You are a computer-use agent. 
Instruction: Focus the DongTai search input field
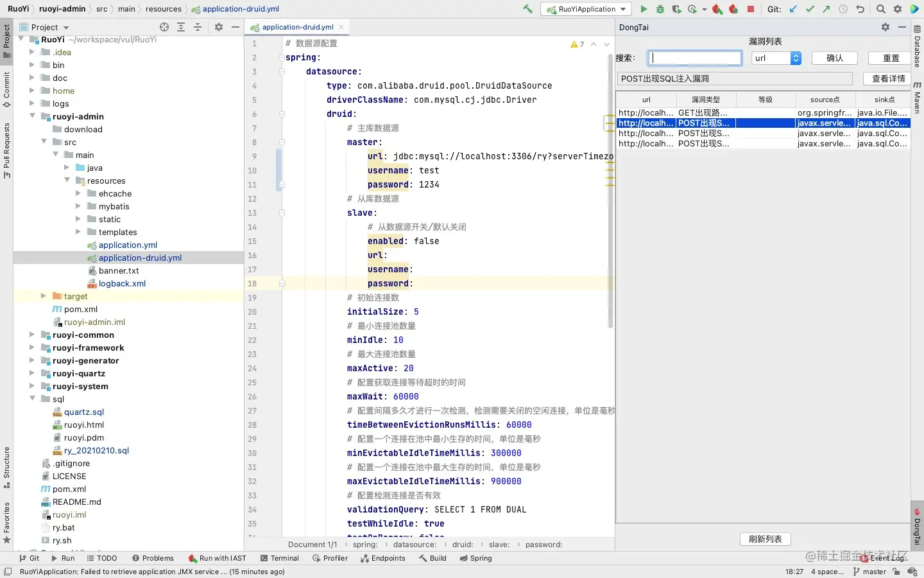click(695, 58)
